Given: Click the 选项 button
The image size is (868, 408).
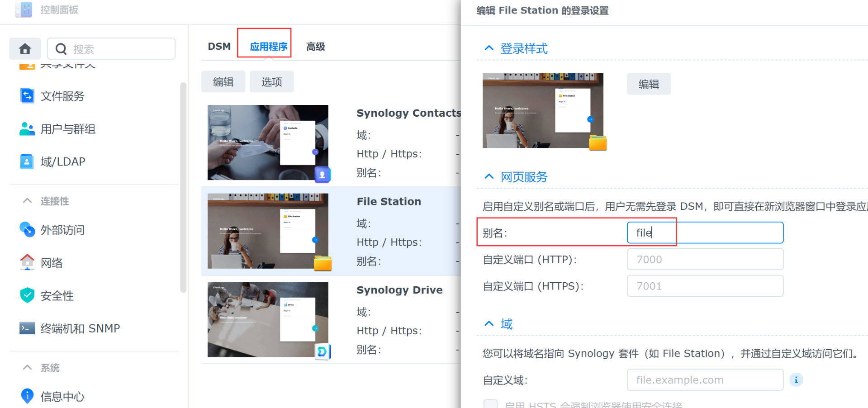Looking at the screenshot, I should (272, 81).
